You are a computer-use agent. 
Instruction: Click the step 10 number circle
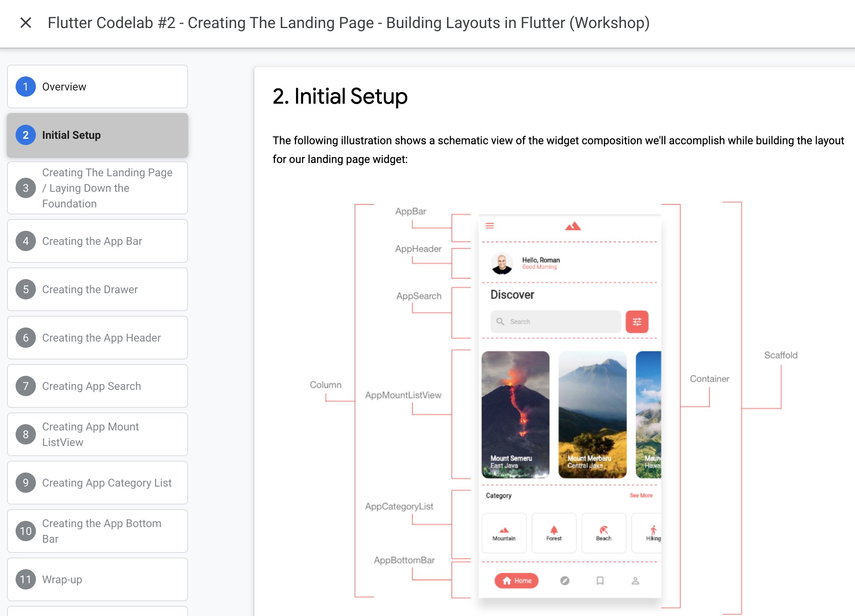coord(26,531)
